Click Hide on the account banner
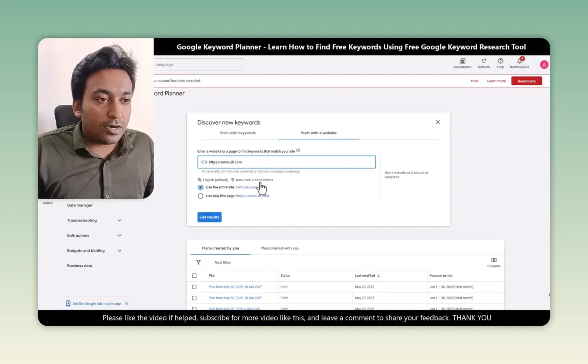Image resolution: width=588 pixels, height=364 pixels. tap(474, 81)
